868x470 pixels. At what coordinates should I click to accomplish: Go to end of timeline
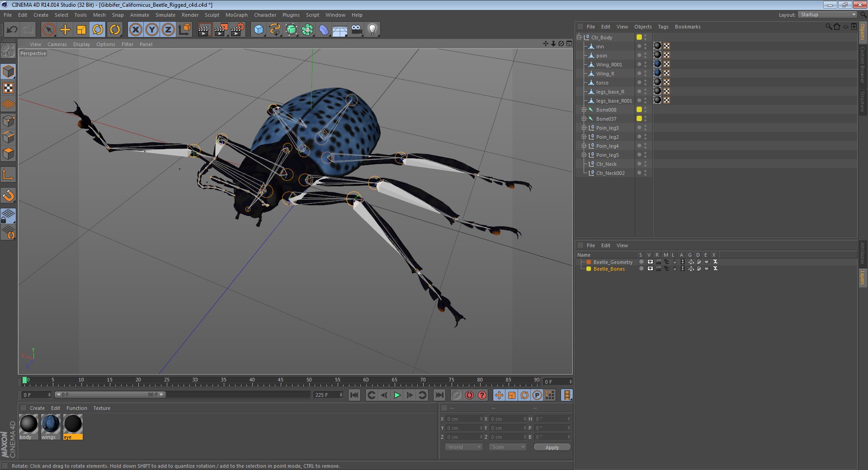pyautogui.click(x=439, y=395)
